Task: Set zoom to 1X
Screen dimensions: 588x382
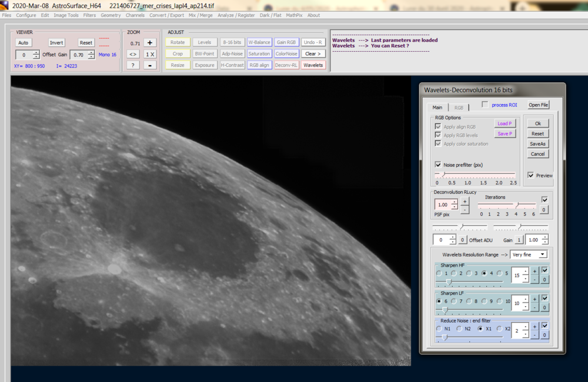Action: coord(149,54)
